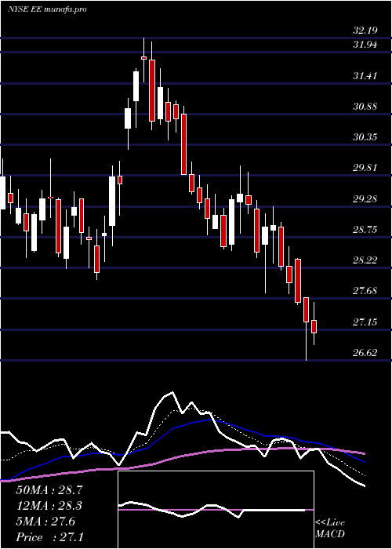Click inside the MACD inset chart
Viewport: 392px width, 549px height.
coord(216,510)
